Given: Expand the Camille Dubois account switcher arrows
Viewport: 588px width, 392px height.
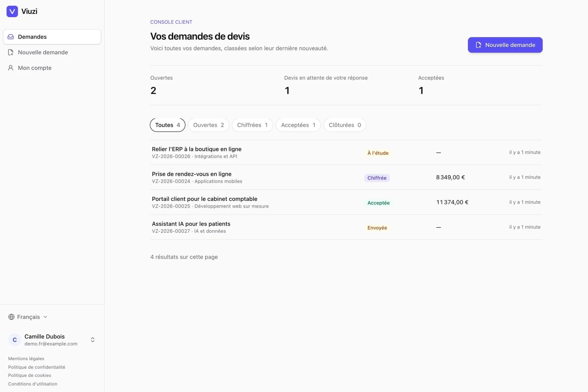Looking at the screenshot, I should (92, 340).
